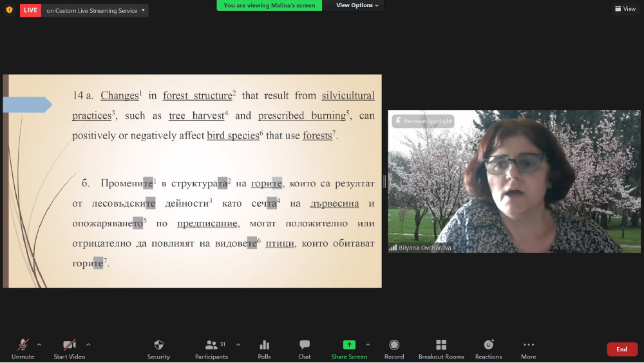Click the divider handle between slide and video
Viewport: 644px width, 363px height.
click(385, 181)
